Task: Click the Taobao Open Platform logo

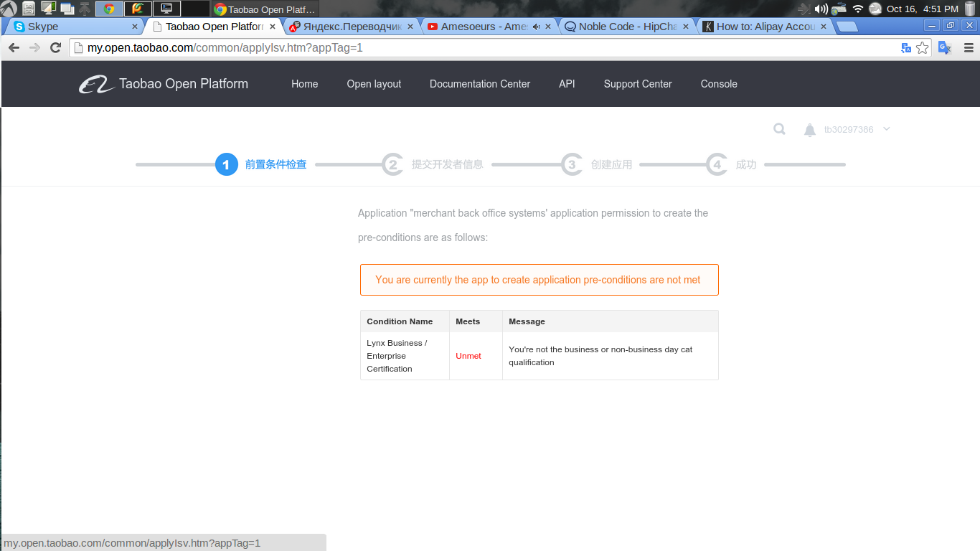Action: point(164,84)
